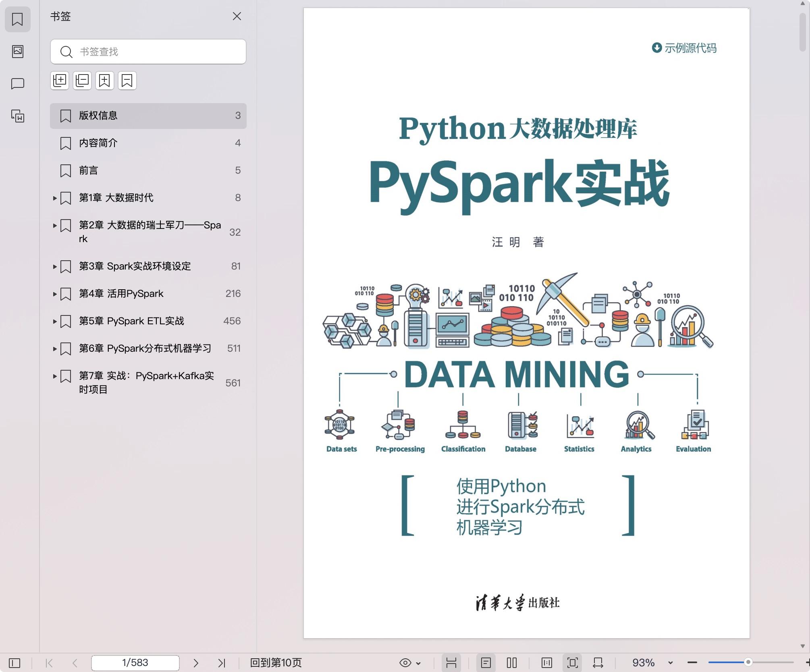Viewport: 810px width, 672px height.
Task: Expand 第7章 实战 PySpark+Kafka chapter
Action: tap(54, 376)
